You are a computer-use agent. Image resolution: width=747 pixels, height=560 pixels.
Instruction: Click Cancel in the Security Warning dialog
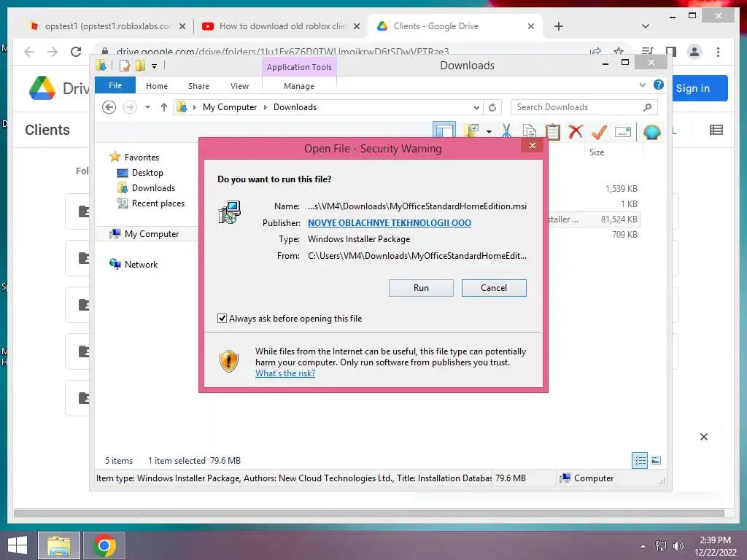[494, 287]
